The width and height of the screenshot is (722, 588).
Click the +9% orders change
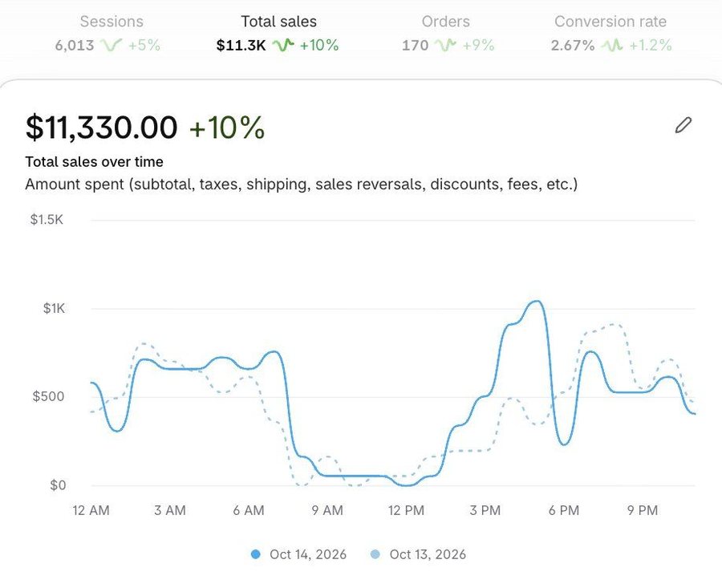coord(478,45)
